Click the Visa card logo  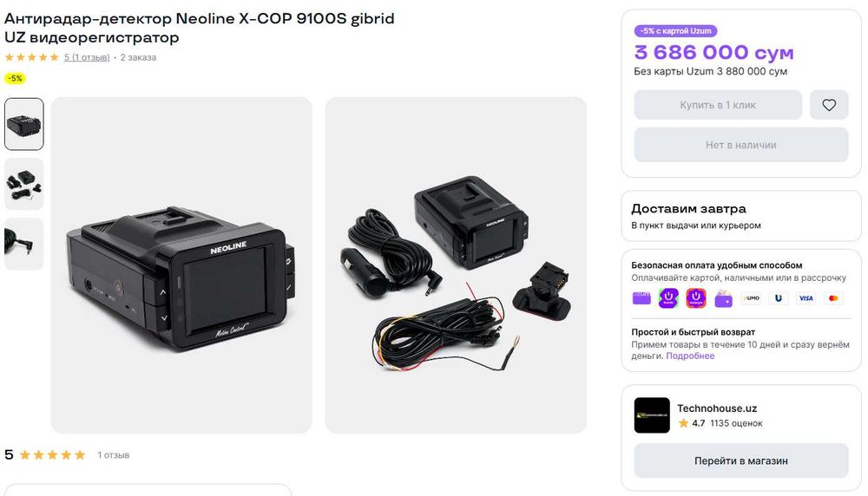(806, 298)
